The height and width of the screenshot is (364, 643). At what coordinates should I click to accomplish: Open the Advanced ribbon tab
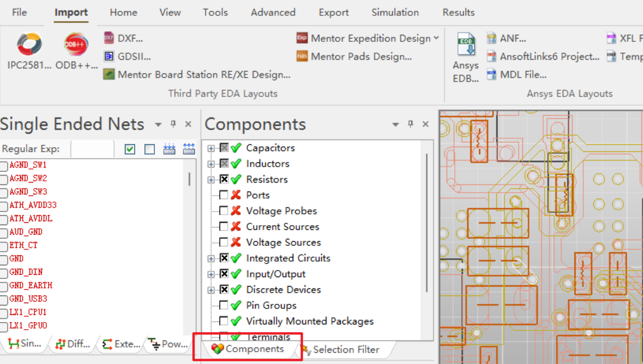click(x=273, y=12)
